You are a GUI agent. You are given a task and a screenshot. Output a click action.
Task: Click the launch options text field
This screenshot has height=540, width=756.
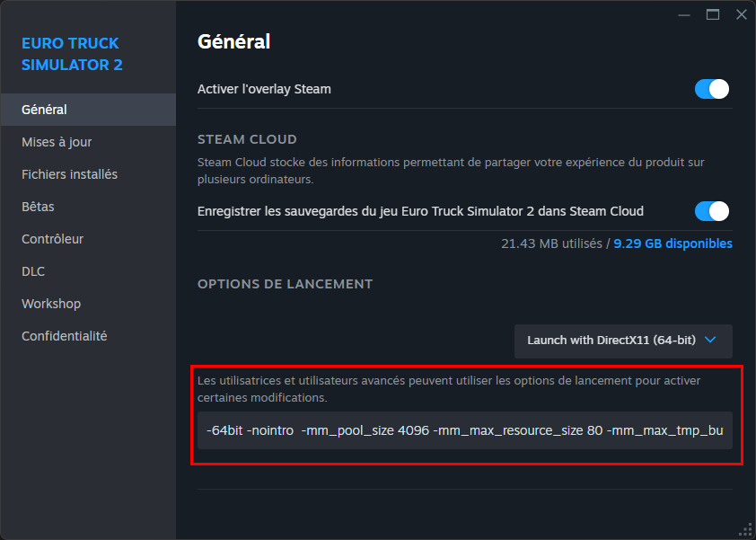[465, 430]
